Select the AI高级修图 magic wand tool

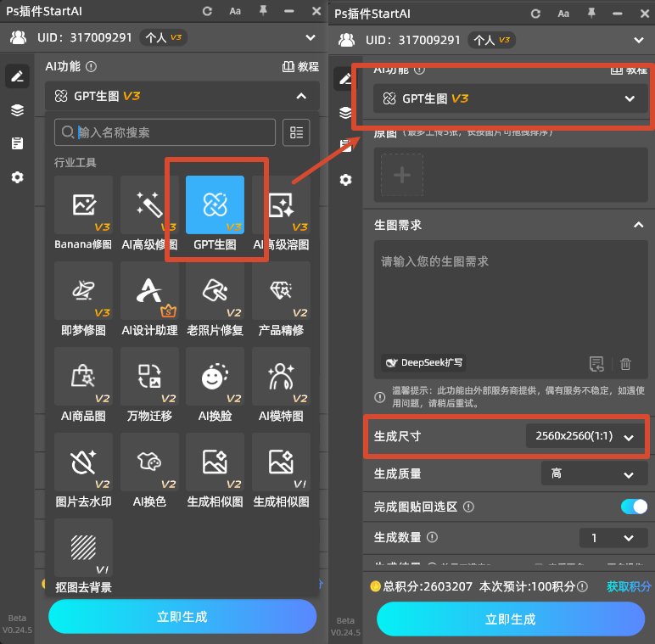pyautogui.click(x=149, y=204)
